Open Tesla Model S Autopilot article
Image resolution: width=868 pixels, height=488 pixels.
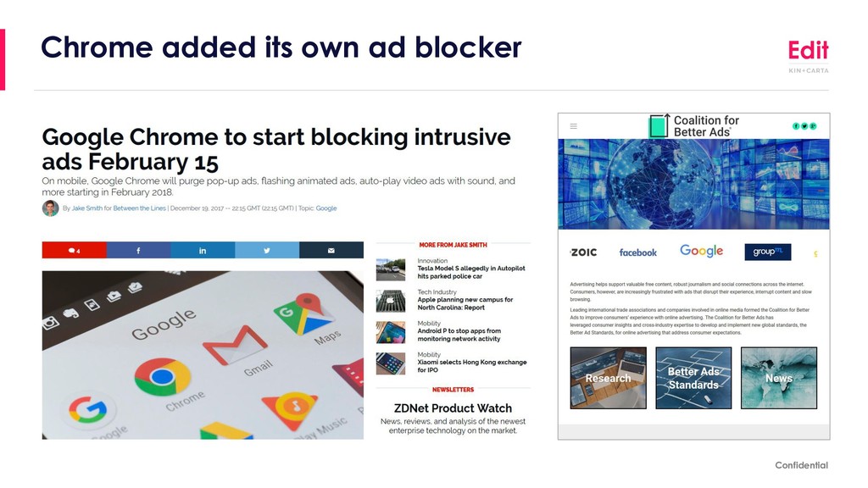(x=471, y=272)
